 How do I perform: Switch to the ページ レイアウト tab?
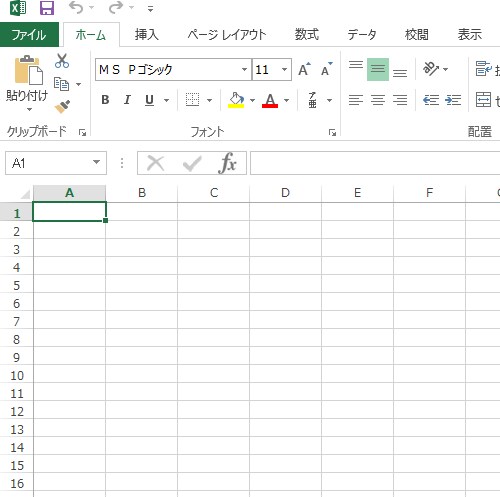227,35
